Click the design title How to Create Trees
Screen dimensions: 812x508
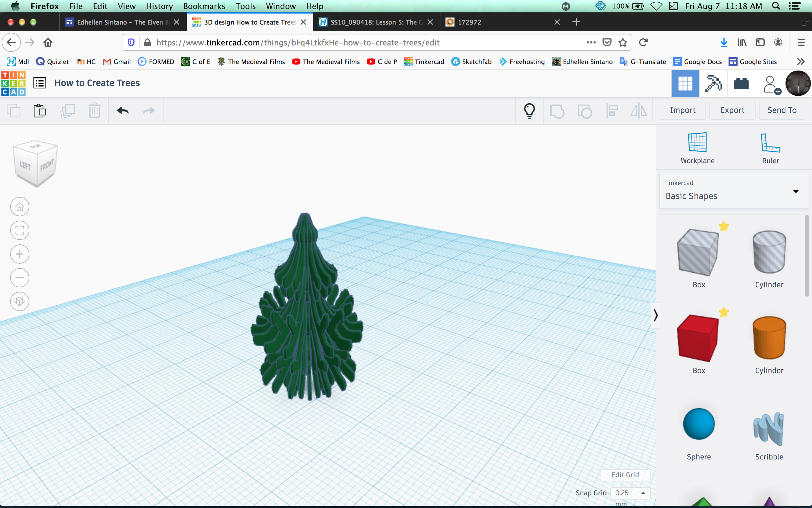[x=97, y=83]
